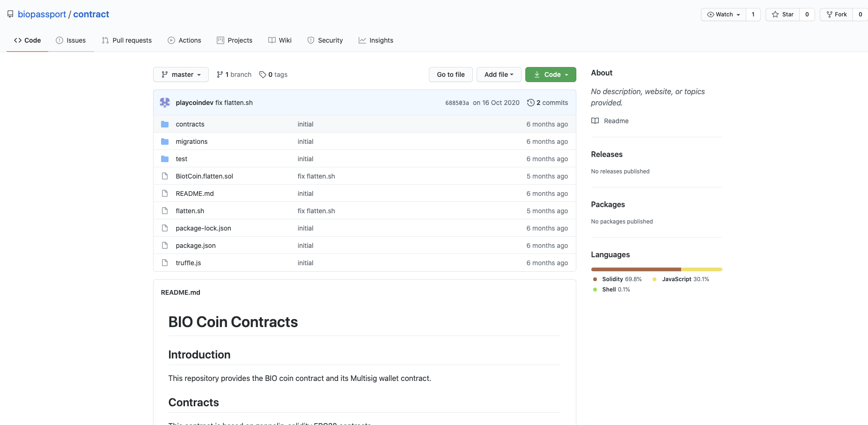
Task: Click the playcoindev avatar icon
Action: (165, 103)
